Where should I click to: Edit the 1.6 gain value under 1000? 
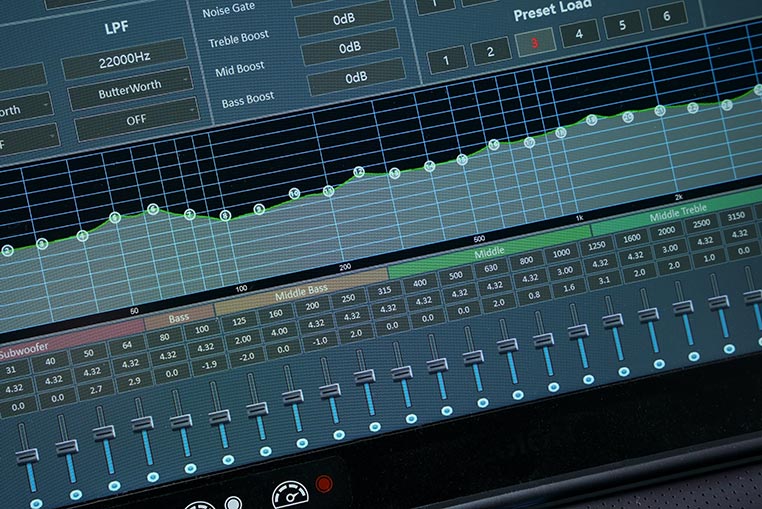coord(569,288)
